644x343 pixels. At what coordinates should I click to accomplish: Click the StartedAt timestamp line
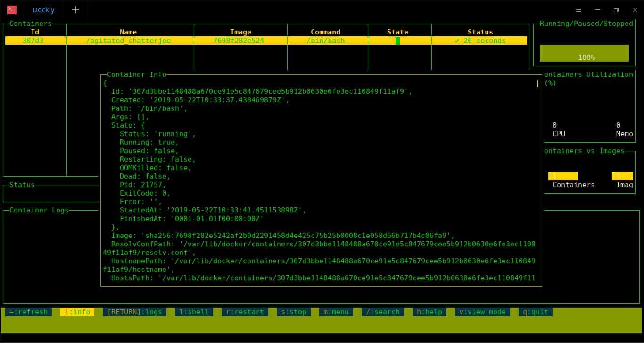[x=213, y=210]
